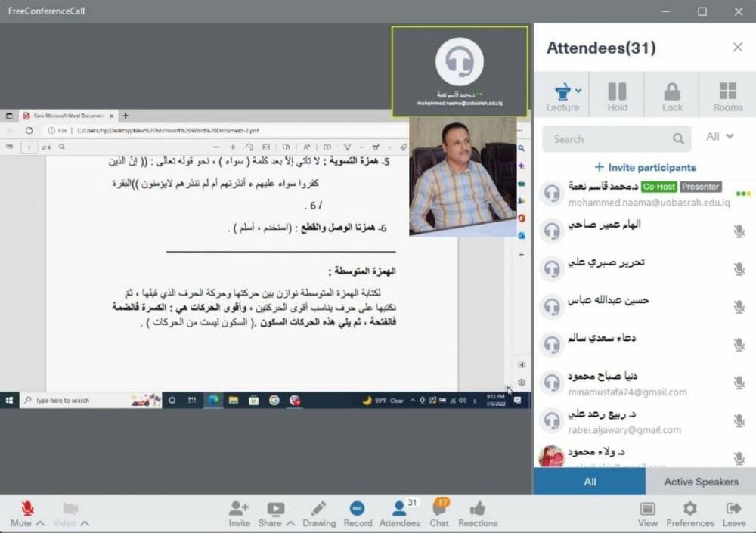
Task: Open the Chat panel
Action: tap(439, 510)
